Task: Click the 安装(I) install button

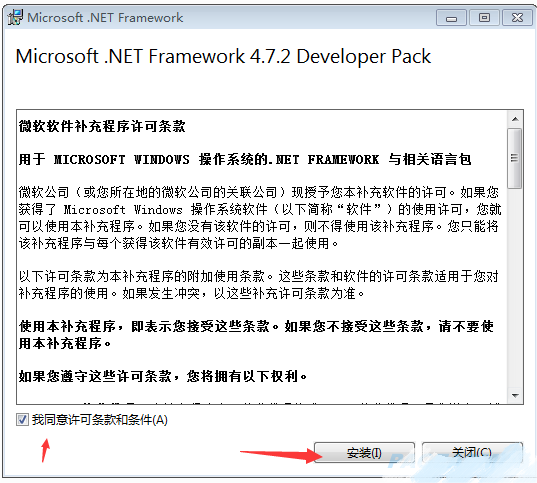Action: click(x=364, y=453)
